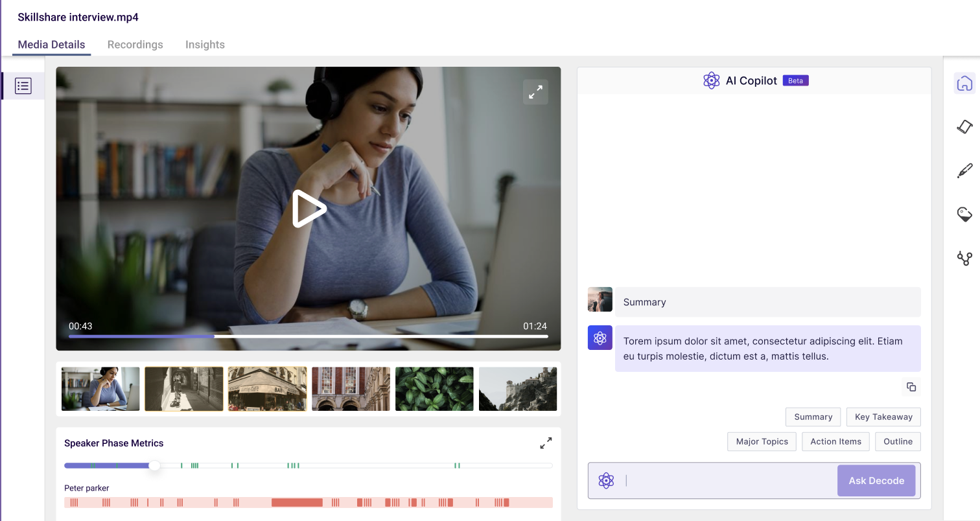
Task: Seek on the video progress bar
Action: click(309, 336)
